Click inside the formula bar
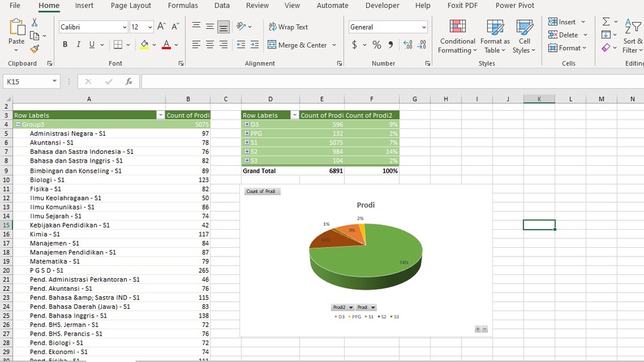This screenshot has height=362, width=644. point(392,81)
